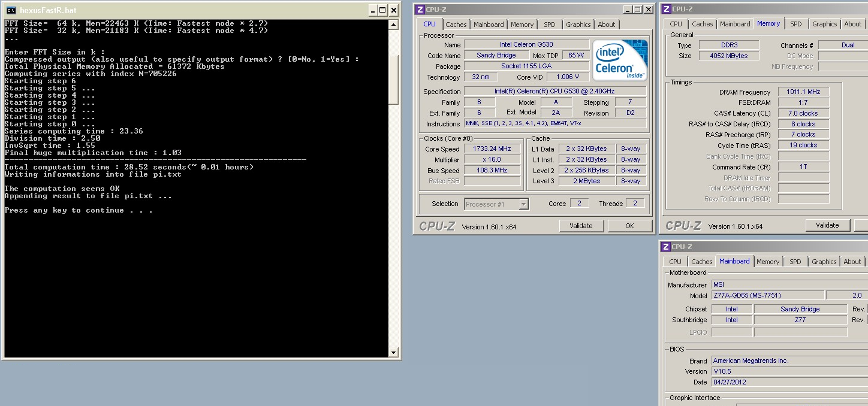The height and width of the screenshot is (406, 868).
Task: Open About tab in the bottom CPU-Z window
Action: 852,262
